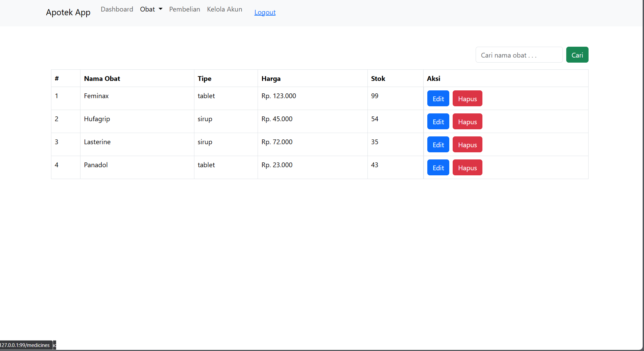Image resolution: width=644 pixels, height=351 pixels.
Task: Open the Obat dropdown menu
Action: pyautogui.click(x=151, y=9)
